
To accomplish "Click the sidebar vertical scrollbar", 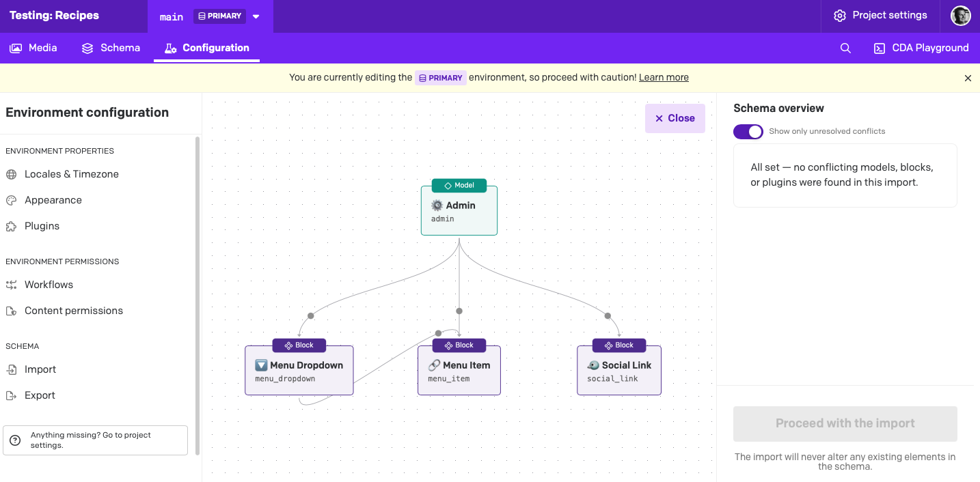I will 198,294.
